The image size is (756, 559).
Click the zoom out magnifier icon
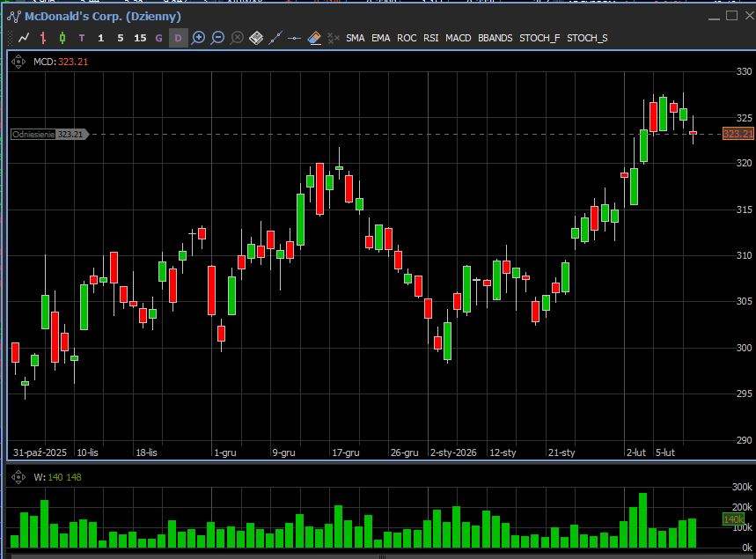pos(217,38)
